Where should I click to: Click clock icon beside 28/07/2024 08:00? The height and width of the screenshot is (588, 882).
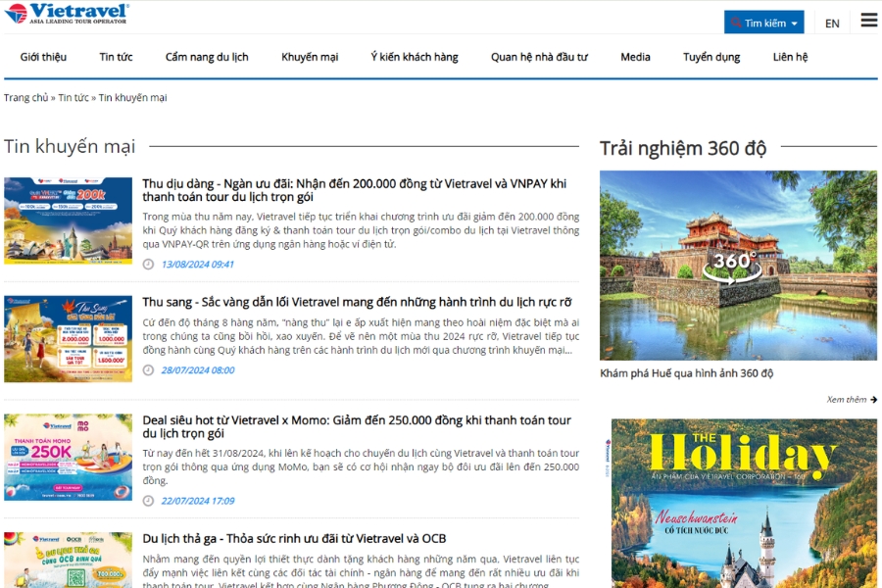coord(148,370)
